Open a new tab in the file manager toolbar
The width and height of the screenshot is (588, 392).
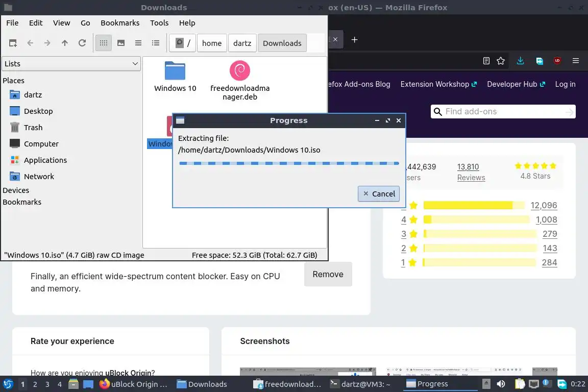click(x=13, y=43)
